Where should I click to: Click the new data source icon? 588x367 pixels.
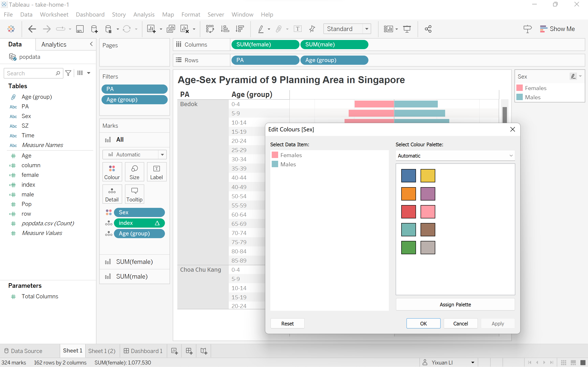click(x=94, y=29)
